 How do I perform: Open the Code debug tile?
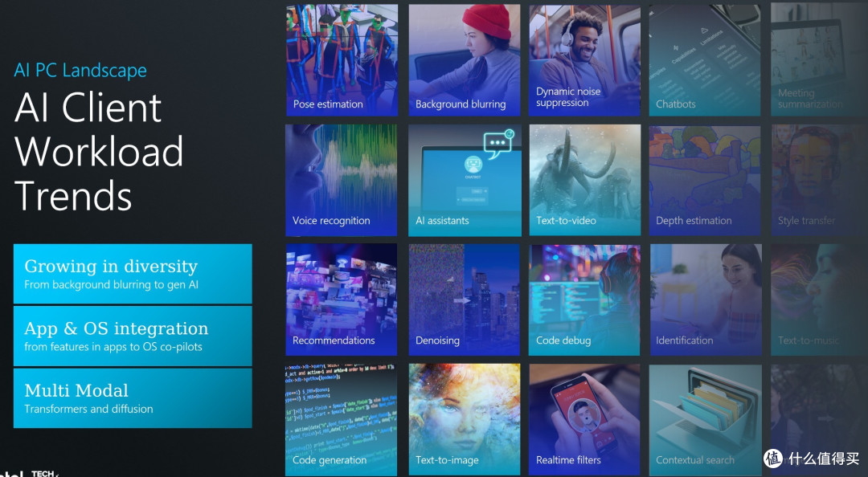pyautogui.click(x=584, y=299)
